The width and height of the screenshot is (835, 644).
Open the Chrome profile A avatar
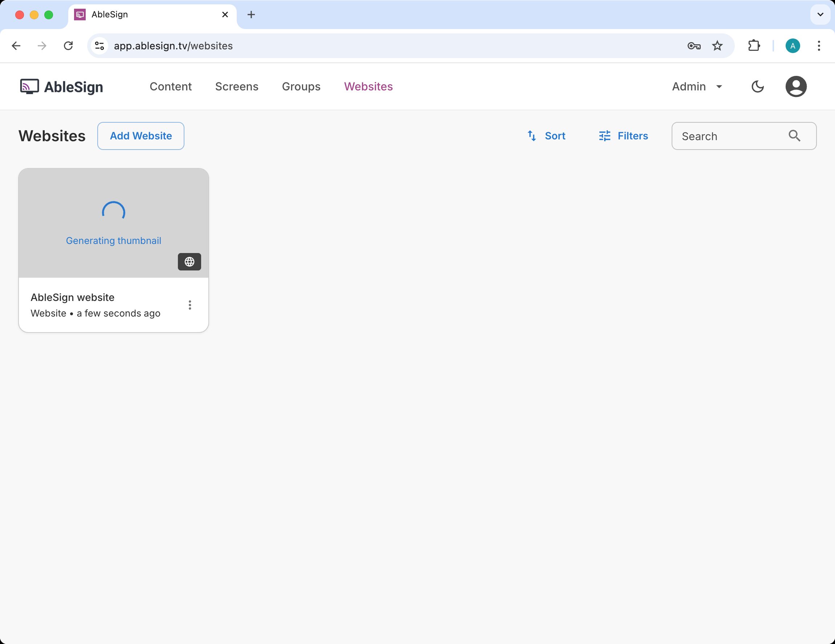pos(793,46)
